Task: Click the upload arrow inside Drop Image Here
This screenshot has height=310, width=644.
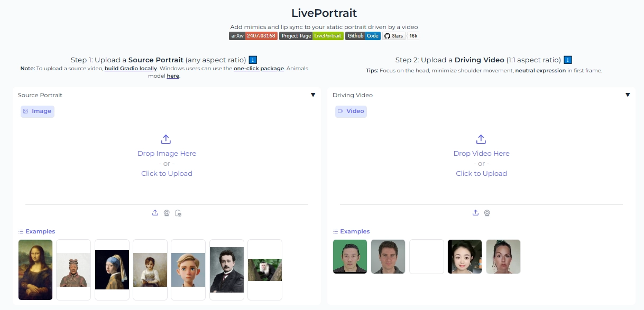Action: (166, 139)
